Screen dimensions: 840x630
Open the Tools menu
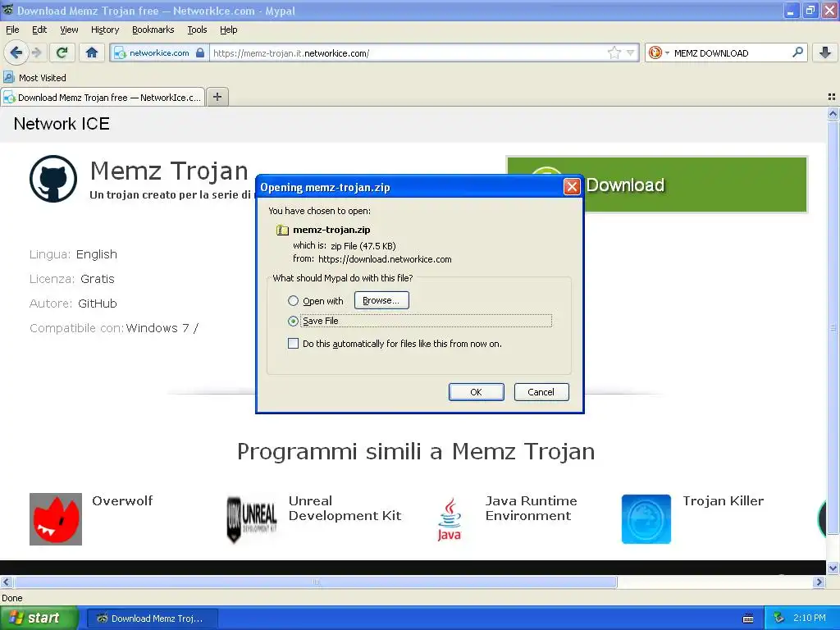[x=197, y=30]
